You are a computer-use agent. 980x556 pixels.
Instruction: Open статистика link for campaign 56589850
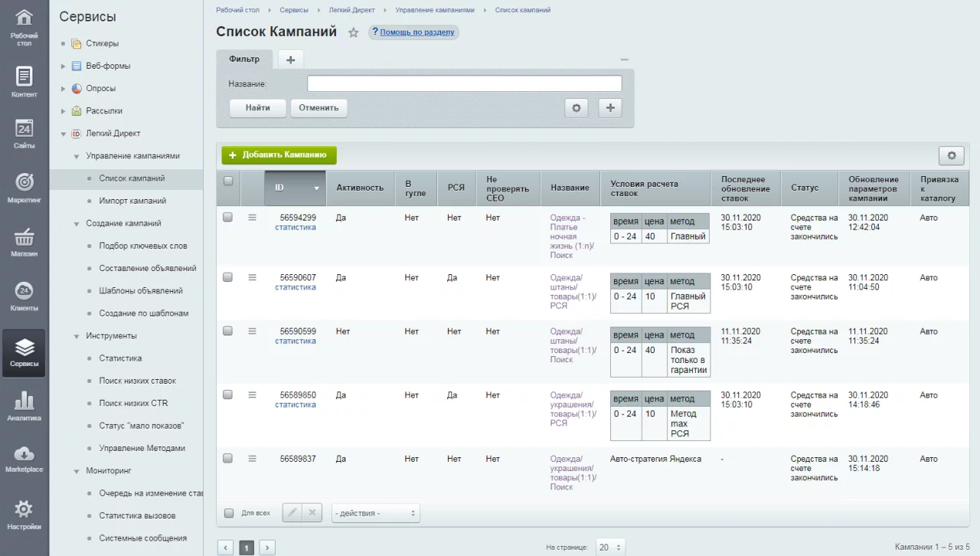295,405
